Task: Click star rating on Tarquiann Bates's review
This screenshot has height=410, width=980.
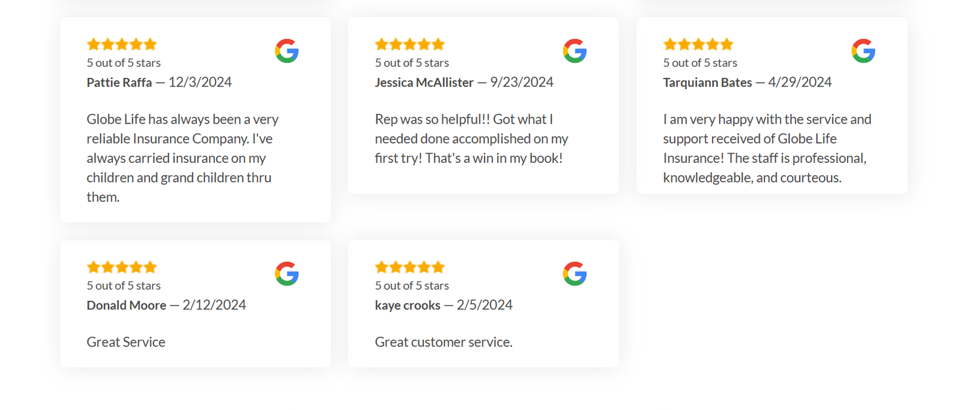Action: (698, 44)
